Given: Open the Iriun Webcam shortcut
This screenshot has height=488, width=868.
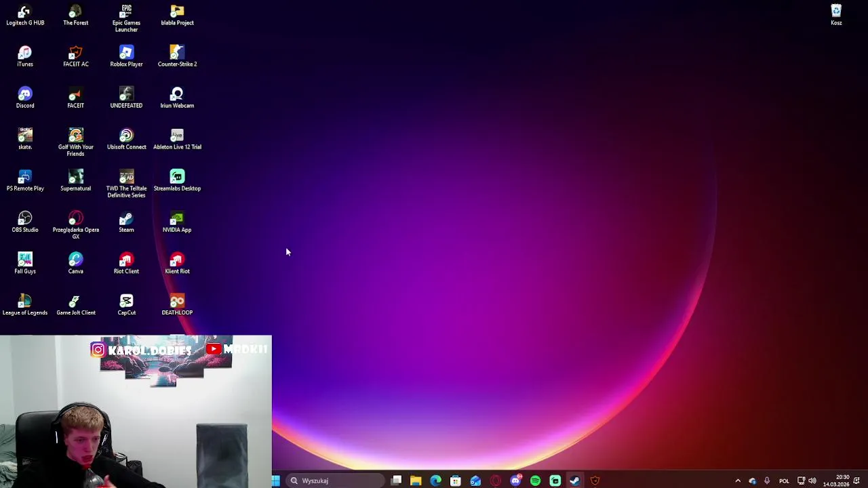Looking at the screenshot, I should click(177, 98).
